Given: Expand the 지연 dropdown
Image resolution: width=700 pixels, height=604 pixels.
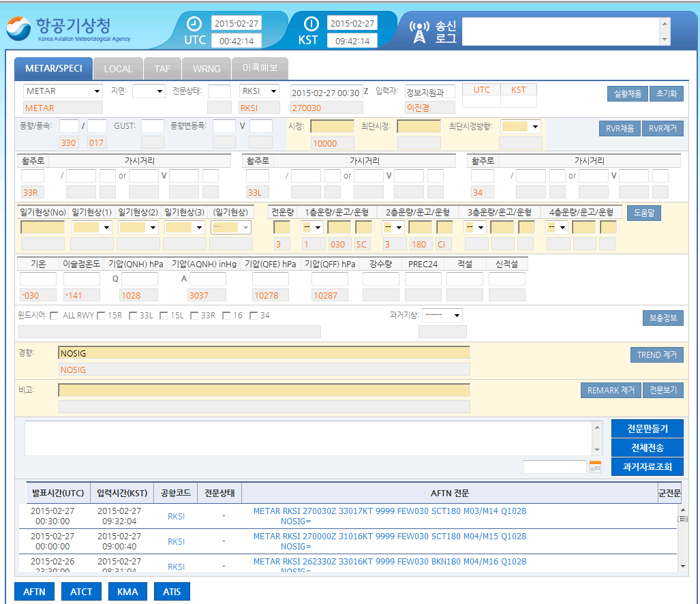Looking at the screenshot, I should tap(149, 91).
